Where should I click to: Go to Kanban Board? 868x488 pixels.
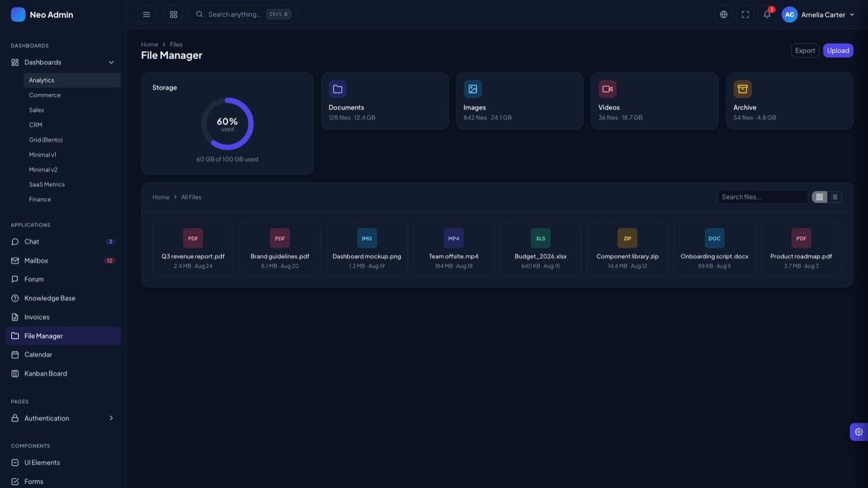63,373
